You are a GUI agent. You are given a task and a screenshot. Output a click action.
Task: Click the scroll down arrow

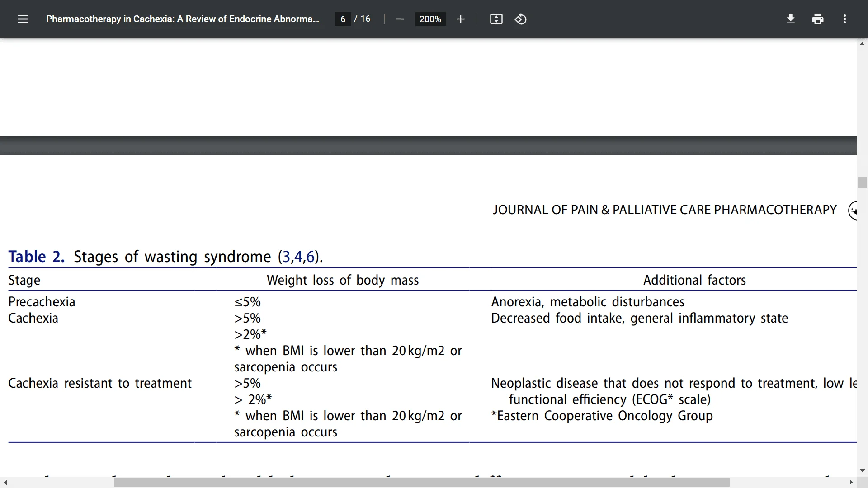(862, 471)
